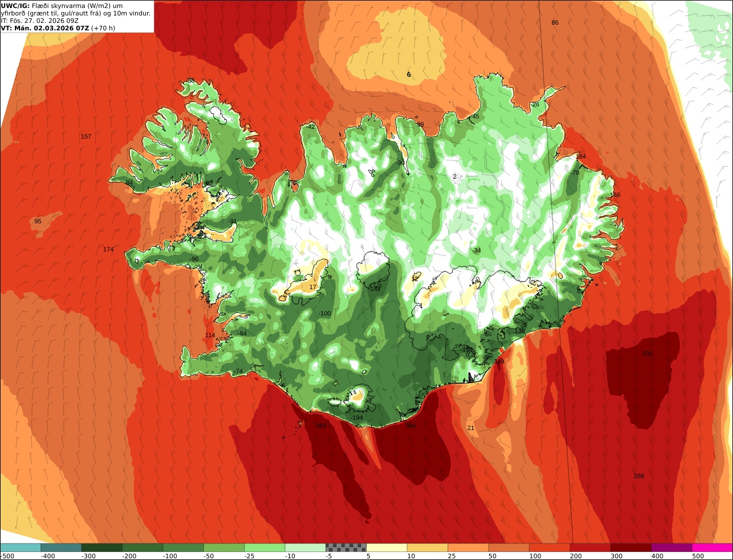The image size is (733, 560).
Task: Click the map value '-91' in the west
Action: [x=232, y=221]
